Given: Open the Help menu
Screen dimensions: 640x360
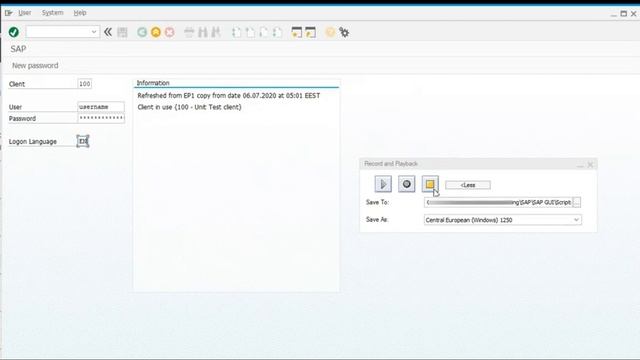Looking at the screenshot, I should pyautogui.click(x=80, y=13).
